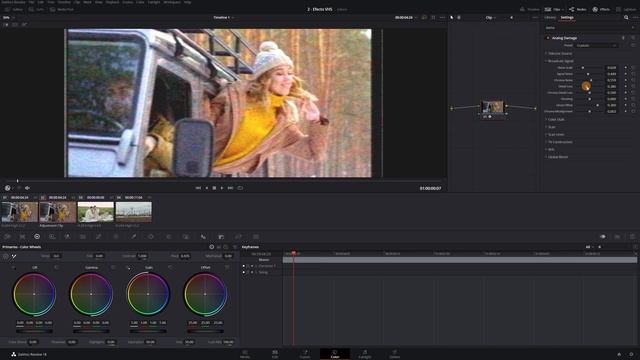Click the Gain color wheel center
640x360 pixels.
point(148,294)
